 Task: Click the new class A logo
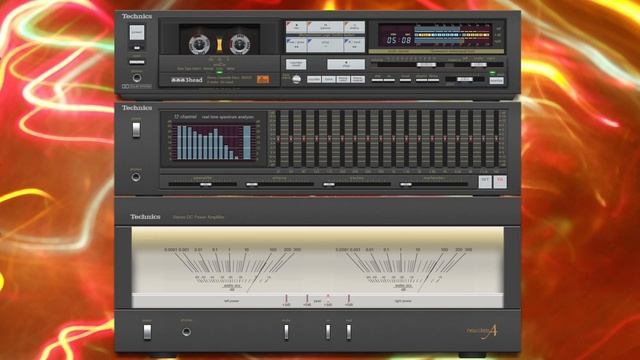point(482,331)
